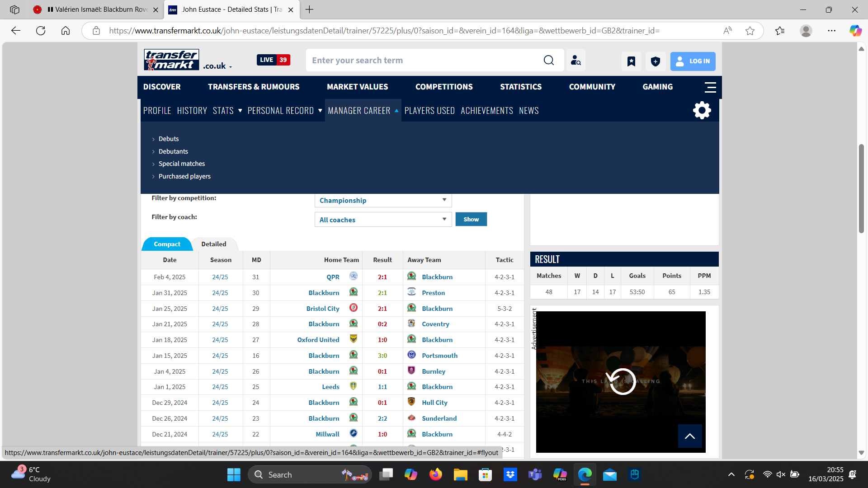
Task: Click the Burnley club crest
Action: coord(411,371)
